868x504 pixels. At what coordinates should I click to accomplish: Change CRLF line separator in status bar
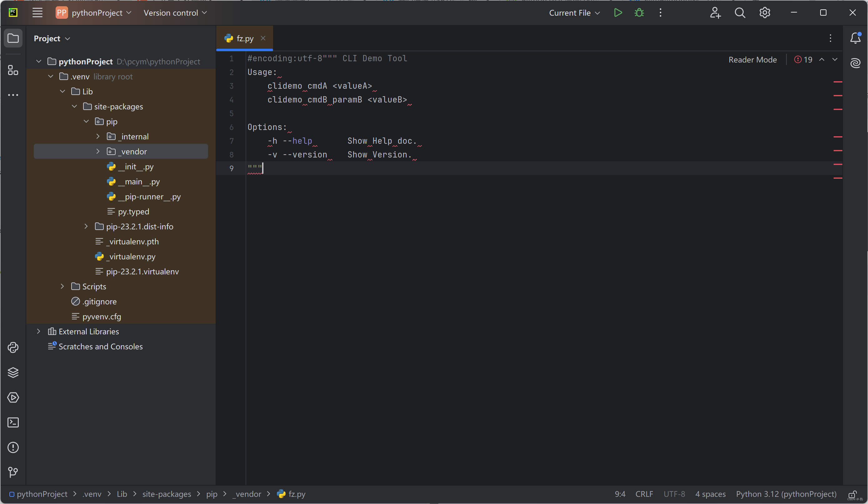pyautogui.click(x=644, y=494)
